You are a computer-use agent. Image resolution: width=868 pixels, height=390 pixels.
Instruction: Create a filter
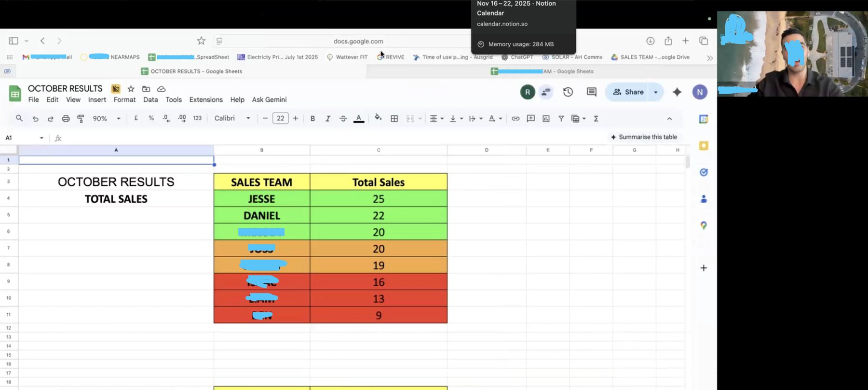(x=561, y=119)
